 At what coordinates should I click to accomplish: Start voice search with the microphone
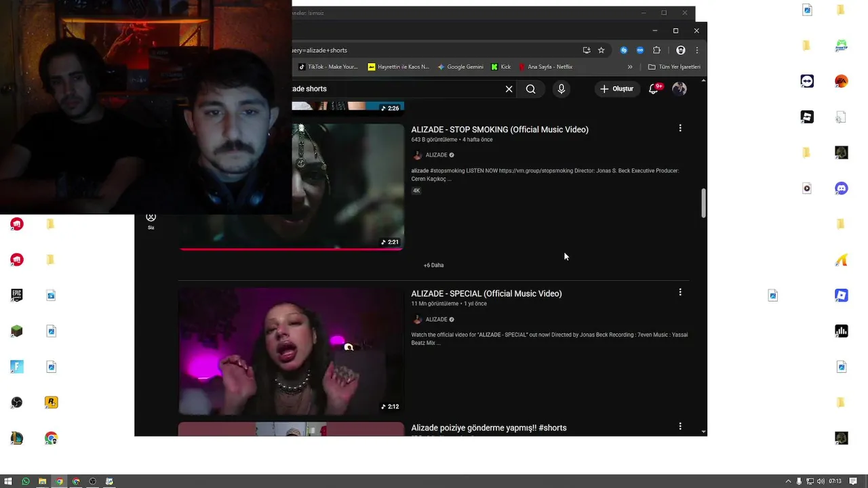pos(561,89)
